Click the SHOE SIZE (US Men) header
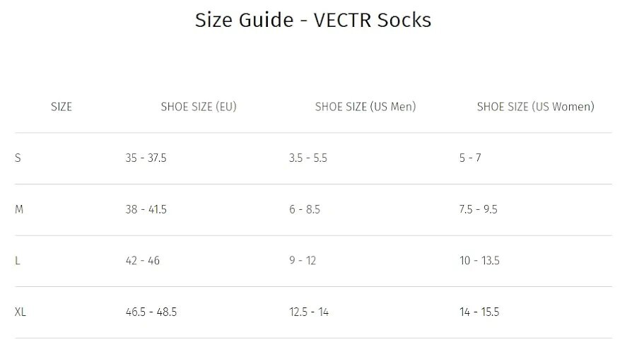 click(x=365, y=107)
